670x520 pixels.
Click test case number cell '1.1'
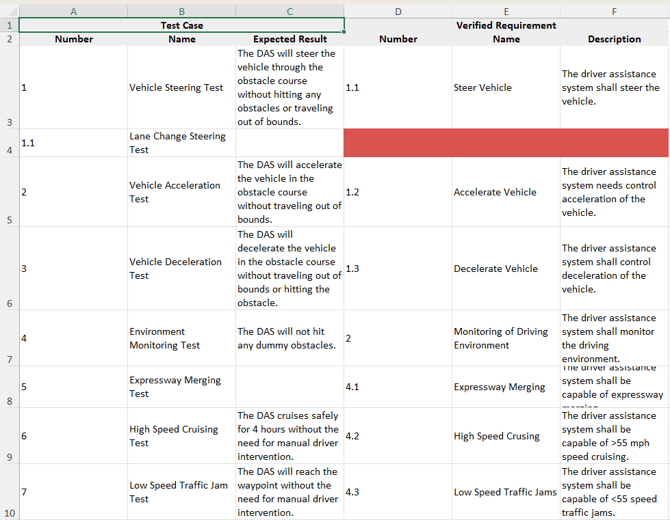tap(73, 143)
